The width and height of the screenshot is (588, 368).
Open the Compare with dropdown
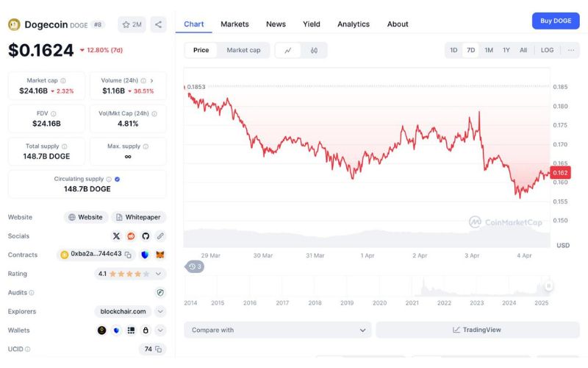click(278, 330)
